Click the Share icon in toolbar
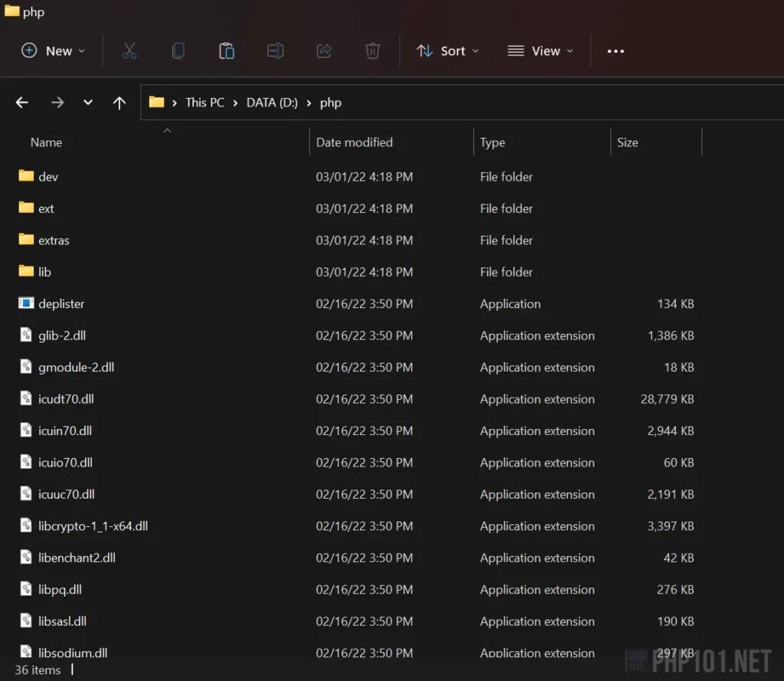784x681 pixels. 324,51
